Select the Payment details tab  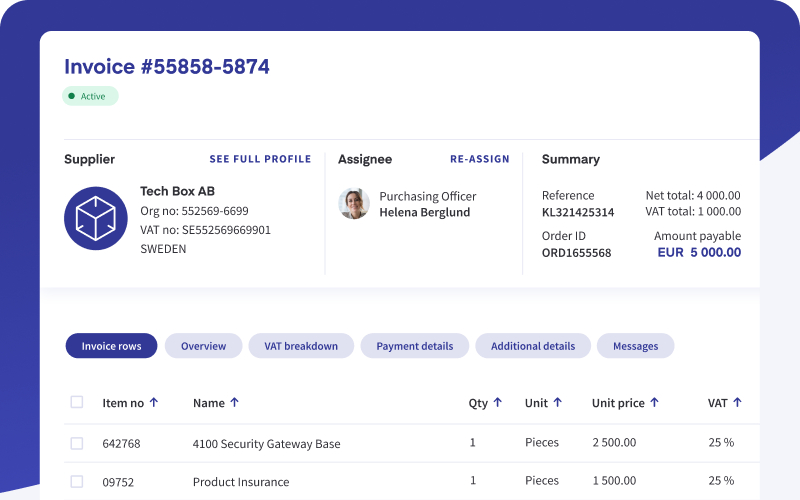(414, 346)
